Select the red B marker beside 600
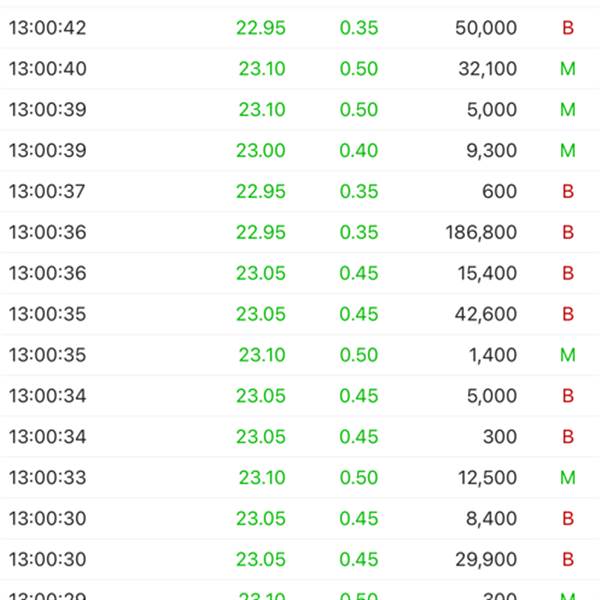 (568, 191)
